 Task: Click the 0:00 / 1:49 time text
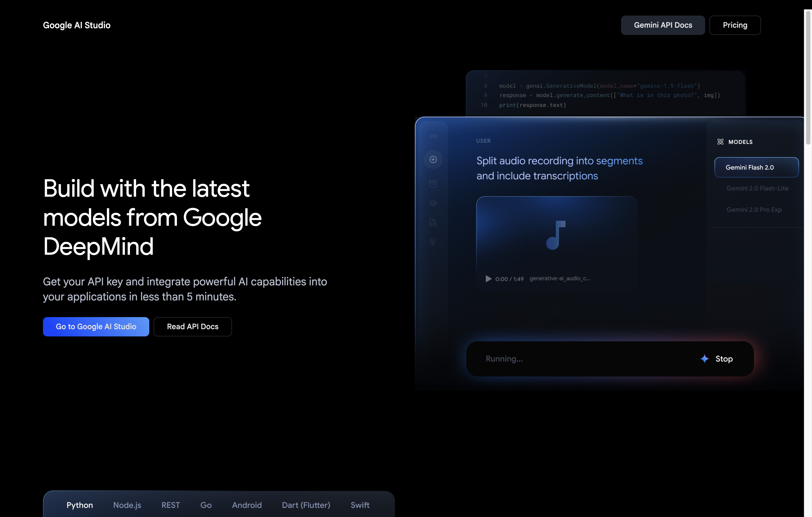[509, 279]
